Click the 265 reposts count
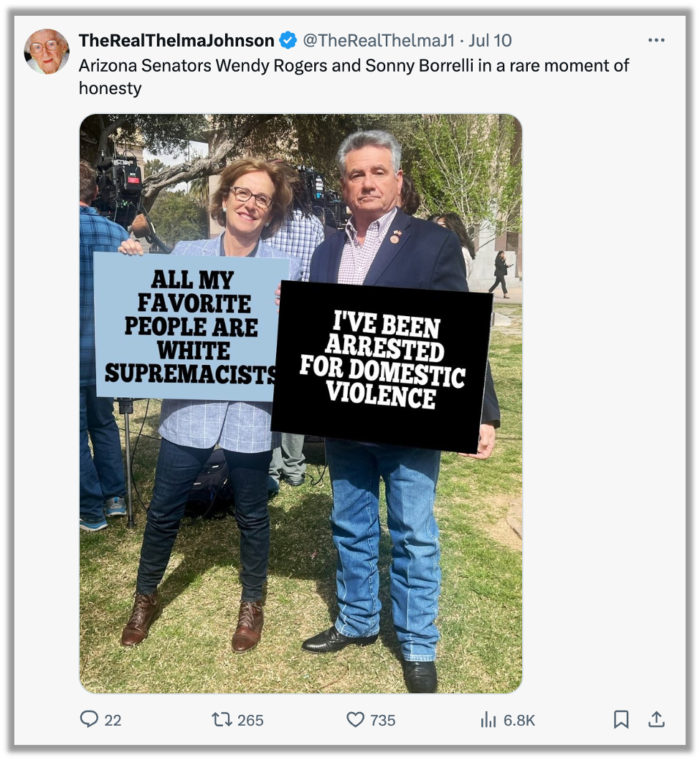 pos(250,721)
